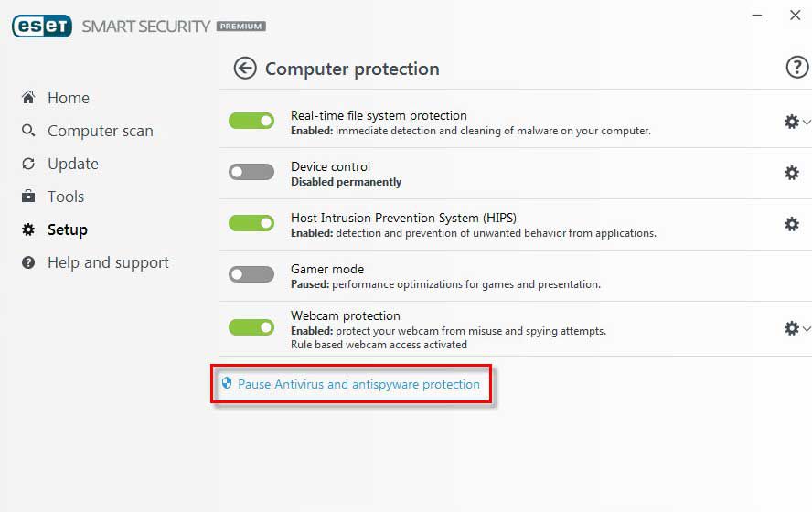Turn off the HIPS toggle
Viewport: 812px width, 512px height.
pos(251,223)
